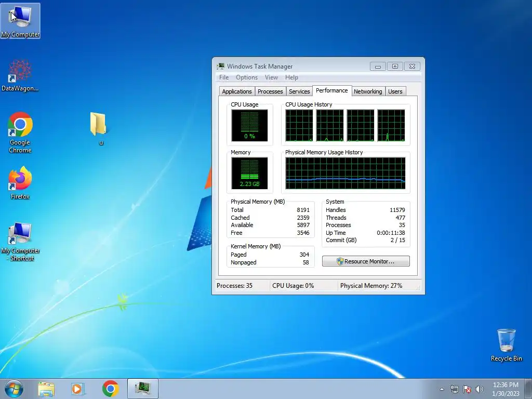The width and height of the screenshot is (532, 399).
Task: Click the Commit (GB) value 2 / 15
Action: [397, 240]
